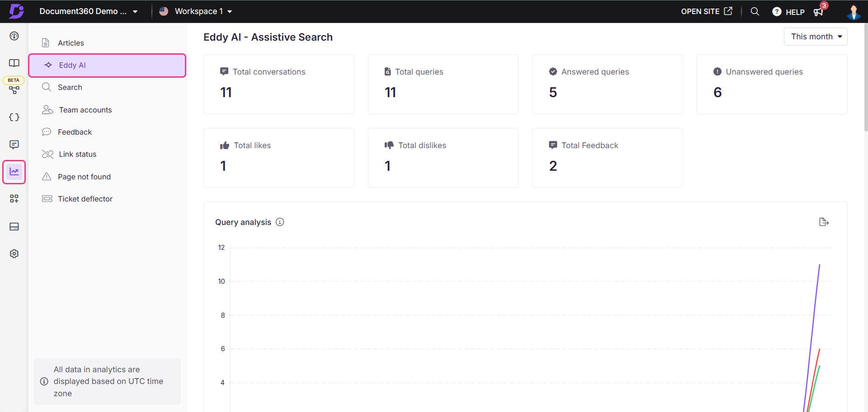Screen dimensions: 868x412
Task: Click the Document360 logo icon
Action: [x=16, y=11]
